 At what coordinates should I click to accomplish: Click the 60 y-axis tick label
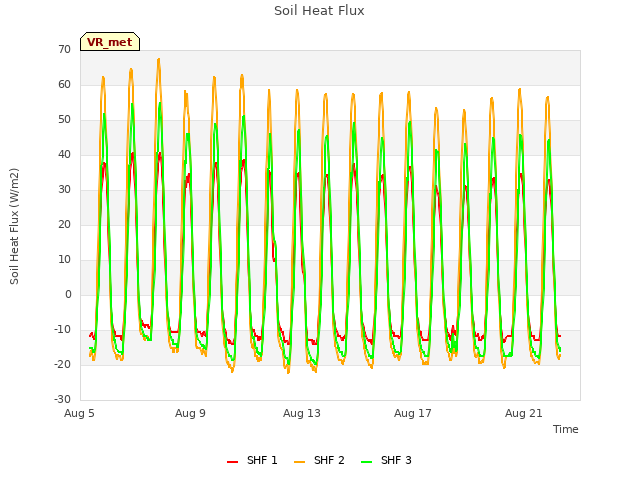click(x=64, y=84)
